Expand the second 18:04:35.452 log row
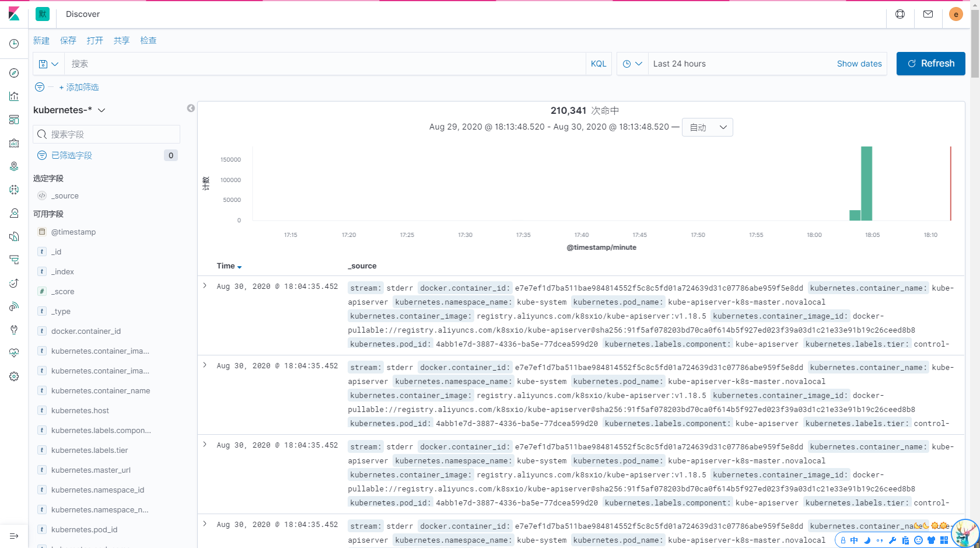The width and height of the screenshot is (980, 548). click(205, 365)
